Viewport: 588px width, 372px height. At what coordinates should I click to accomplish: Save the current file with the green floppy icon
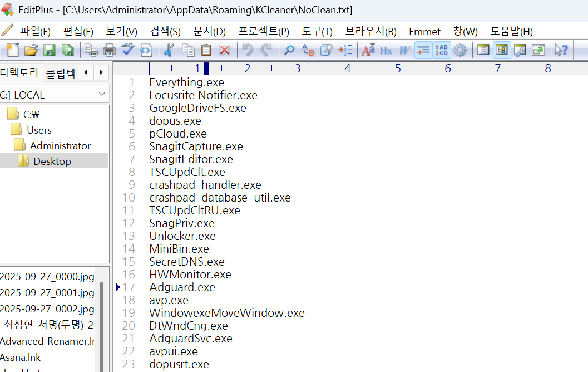point(50,50)
